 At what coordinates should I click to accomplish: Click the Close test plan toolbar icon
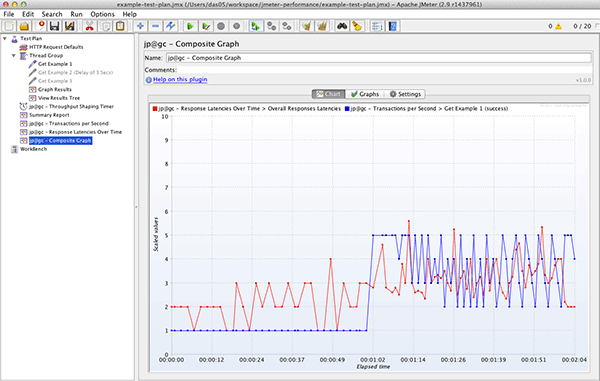click(40, 26)
